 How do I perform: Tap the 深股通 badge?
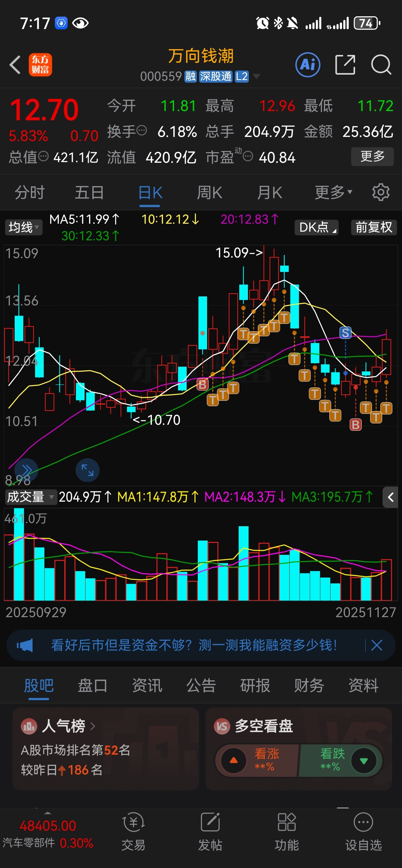pos(216,77)
